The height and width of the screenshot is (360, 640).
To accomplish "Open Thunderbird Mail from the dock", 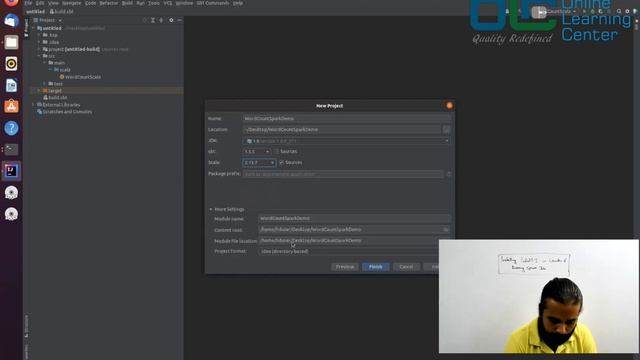I will (x=11, y=21).
